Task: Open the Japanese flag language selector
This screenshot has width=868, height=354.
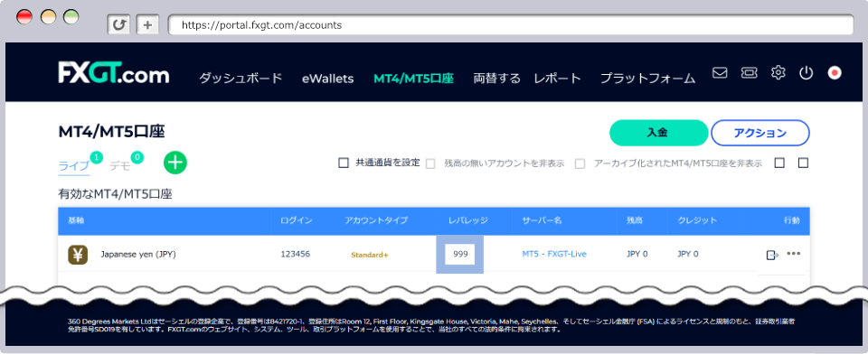Action: pyautogui.click(x=835, y=72)
